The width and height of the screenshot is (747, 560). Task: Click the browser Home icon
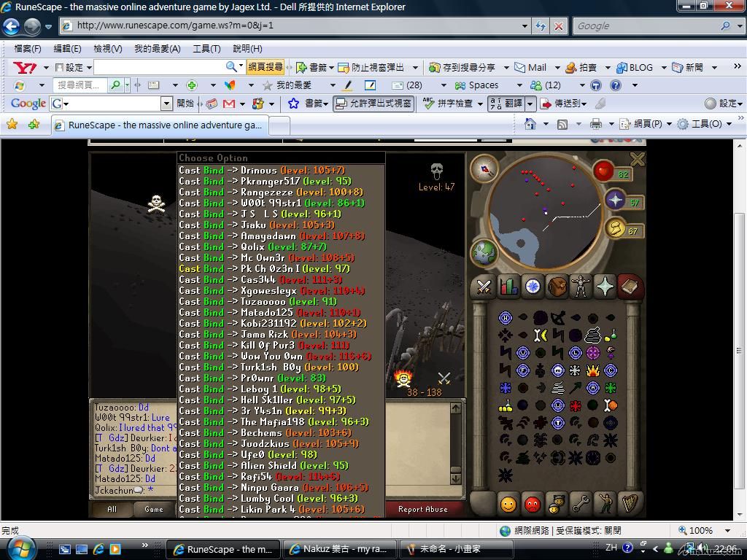(530, 124)
